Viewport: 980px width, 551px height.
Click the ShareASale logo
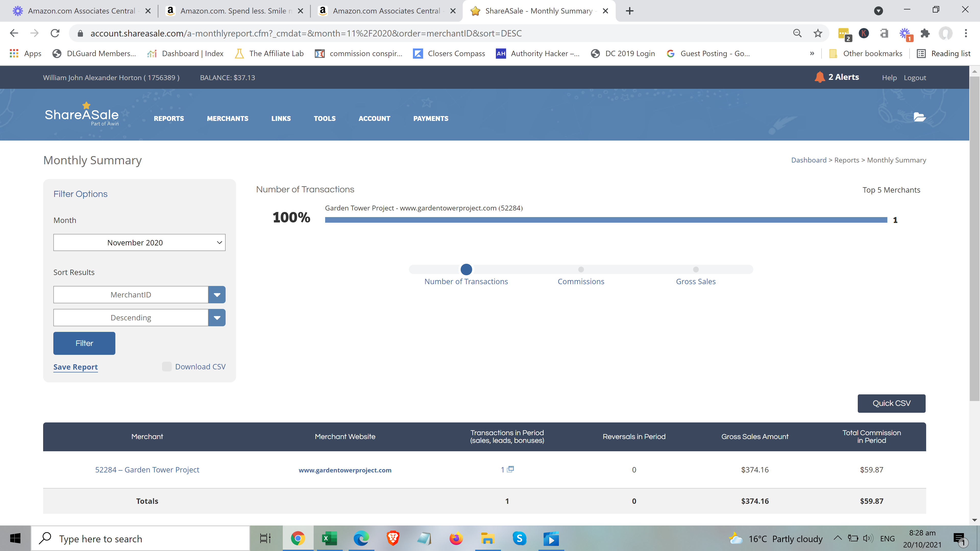pyautogui.click(x=82, y=114)
